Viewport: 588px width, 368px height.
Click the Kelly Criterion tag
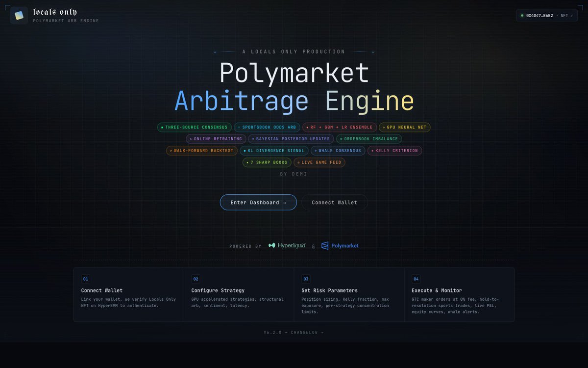coord(394,151)
